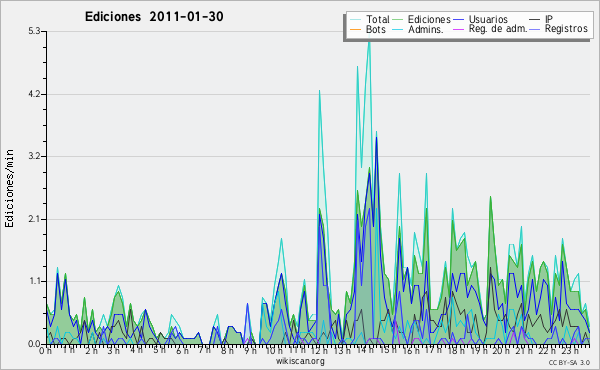Click the 'Usuarios' legend label
Viewport: 600px width, 370px height.
coord(488,19)
